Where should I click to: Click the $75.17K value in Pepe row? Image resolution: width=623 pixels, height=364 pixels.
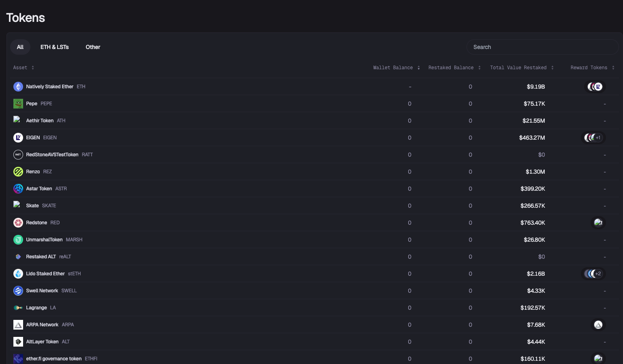tap(534, 104)
